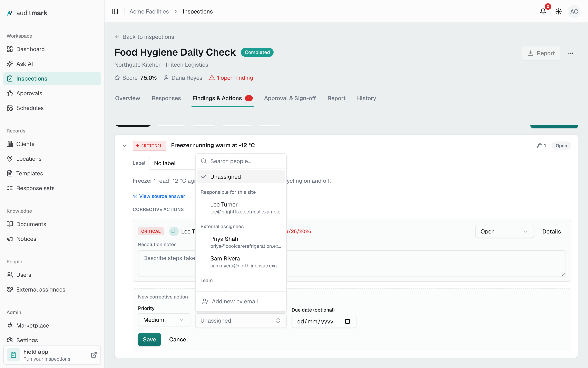This screenshot has width=588, height=368.
Task: Cancel the new corrective action
Action: click(178, 339)
